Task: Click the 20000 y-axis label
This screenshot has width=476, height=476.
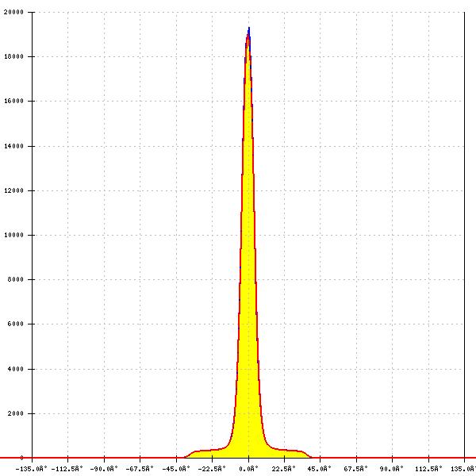Action: pyautogui.click(x=13, y=13)
